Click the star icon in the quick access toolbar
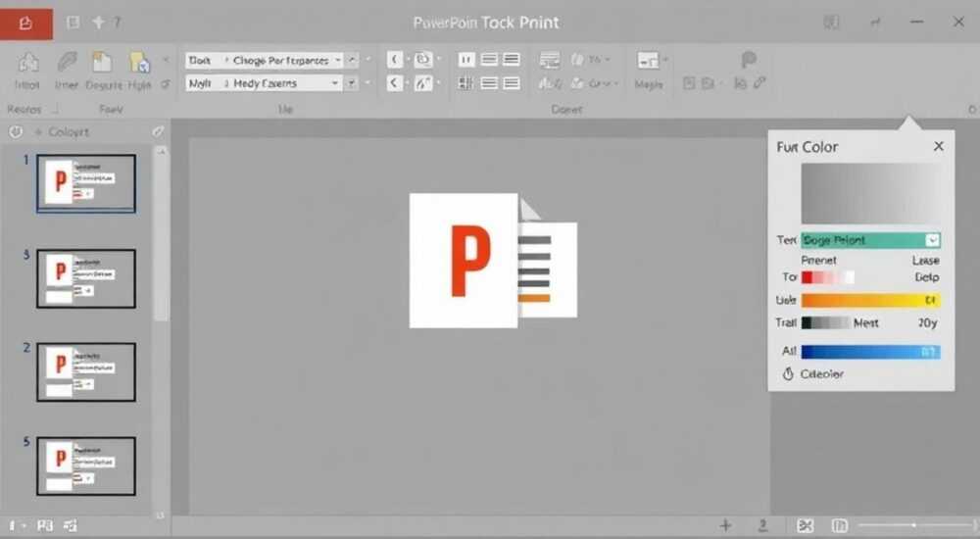Screen dimensions: 980x539 [x=99, y=23]
